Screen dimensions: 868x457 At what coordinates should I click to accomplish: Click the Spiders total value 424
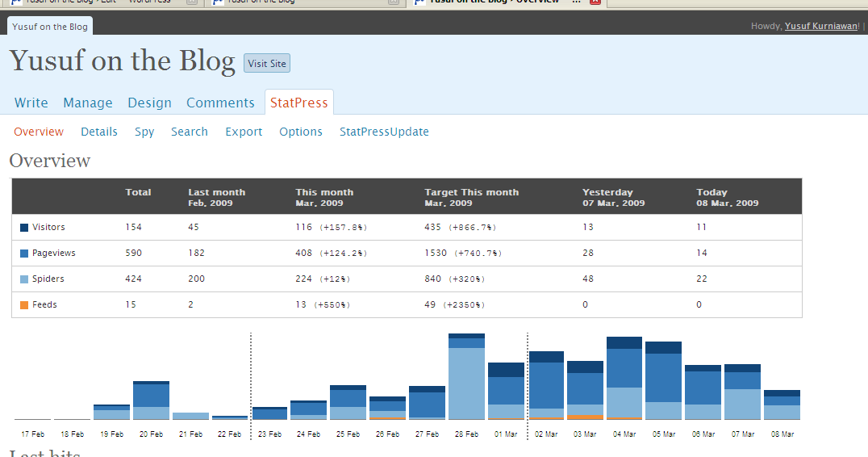133,279
